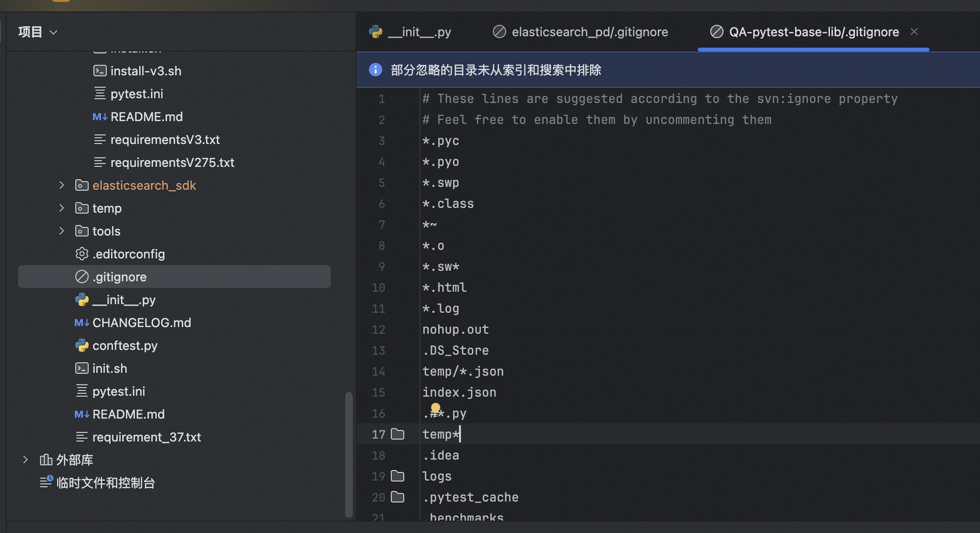980x533 pixels.
Task: Click the folder gutter icon on line 20
Action: point(397,497)
